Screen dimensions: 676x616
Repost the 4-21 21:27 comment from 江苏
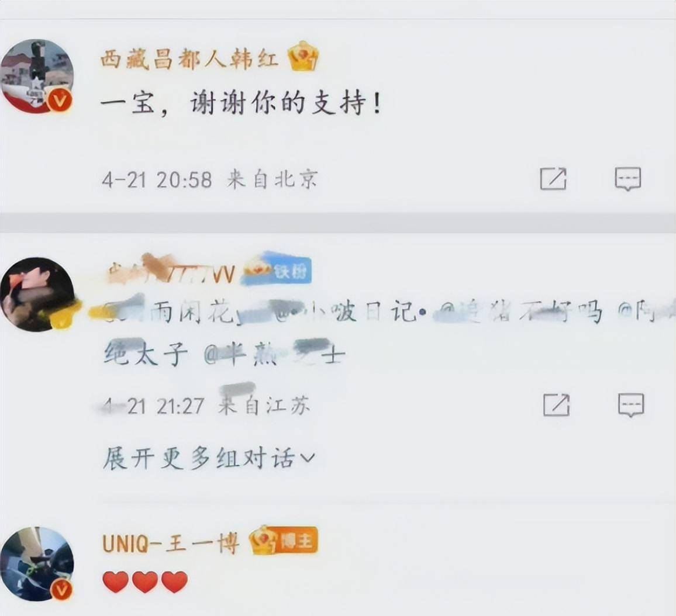click(x=556, y=404)
